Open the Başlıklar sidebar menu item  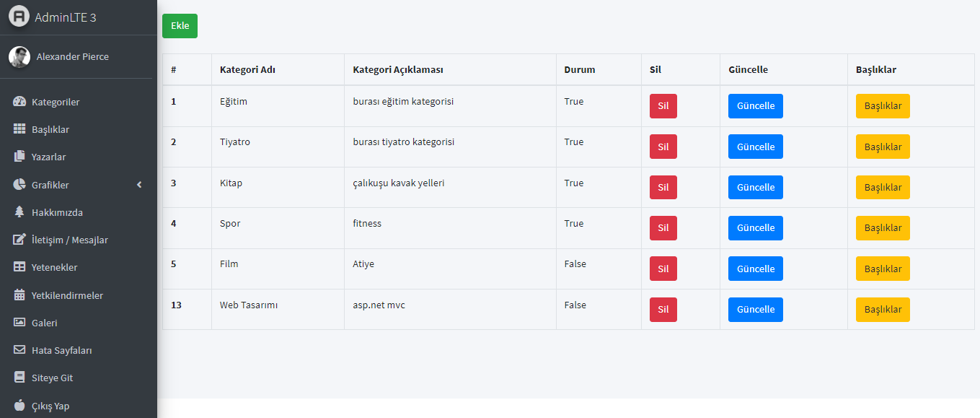[79, 129]
